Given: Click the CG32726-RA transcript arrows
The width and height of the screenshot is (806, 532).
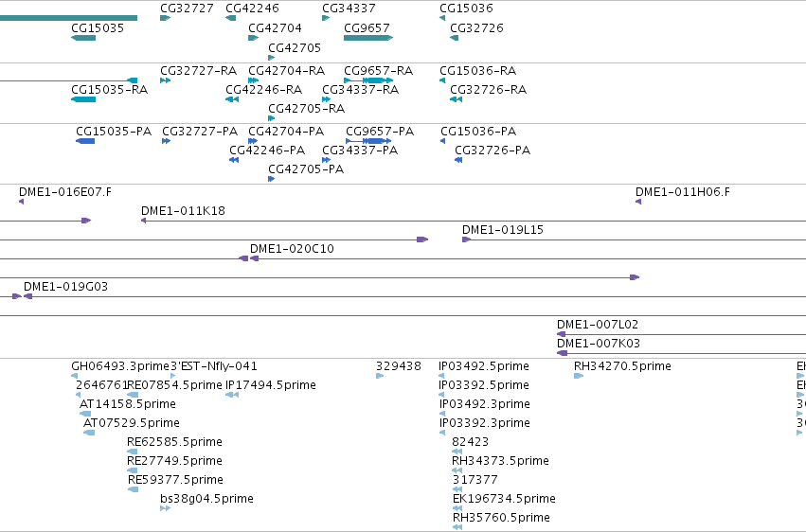Looking at the screenshot, I should tap(456, 99).
